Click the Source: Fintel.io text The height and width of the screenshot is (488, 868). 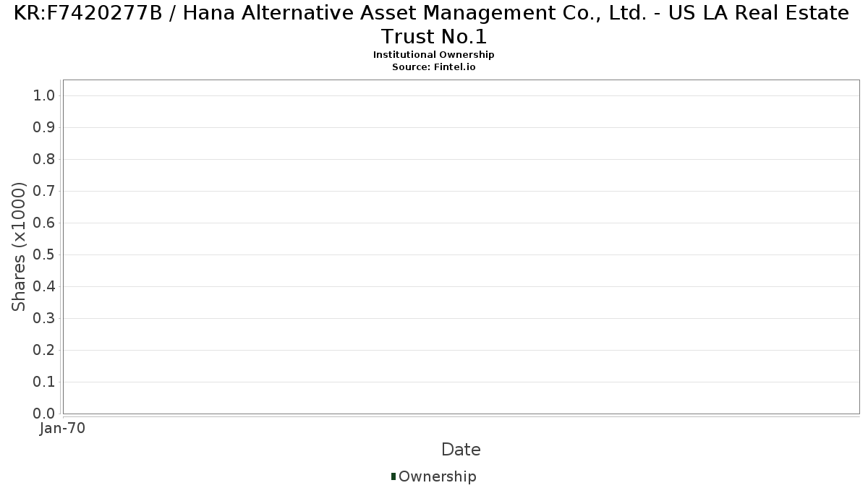pyautogui.click(x=434, y=67)
